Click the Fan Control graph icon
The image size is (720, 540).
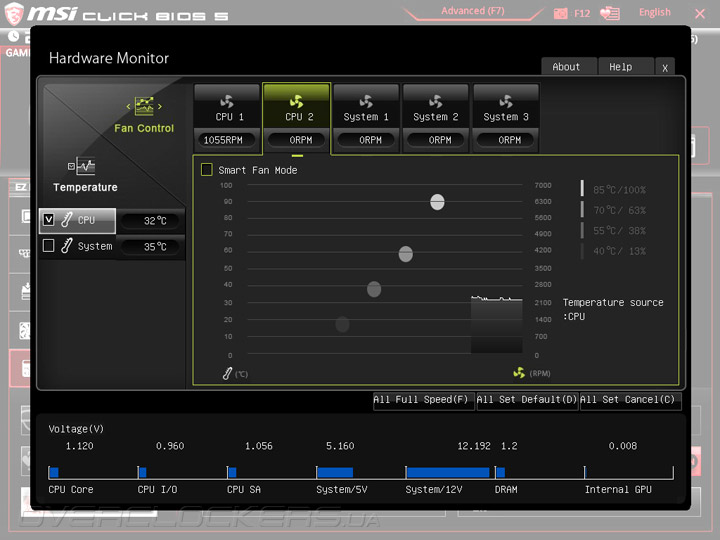(144, 106)
